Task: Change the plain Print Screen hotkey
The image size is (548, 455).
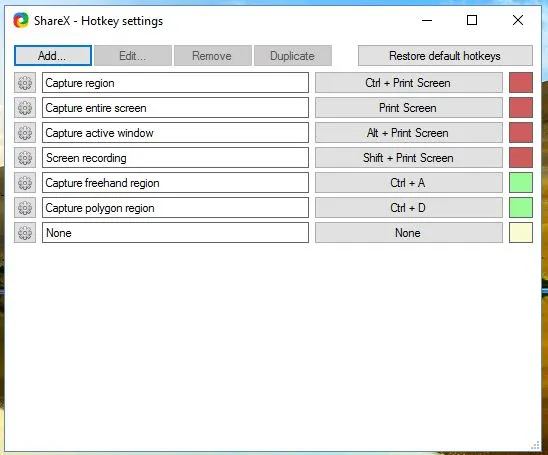Action: pos(409,108)
